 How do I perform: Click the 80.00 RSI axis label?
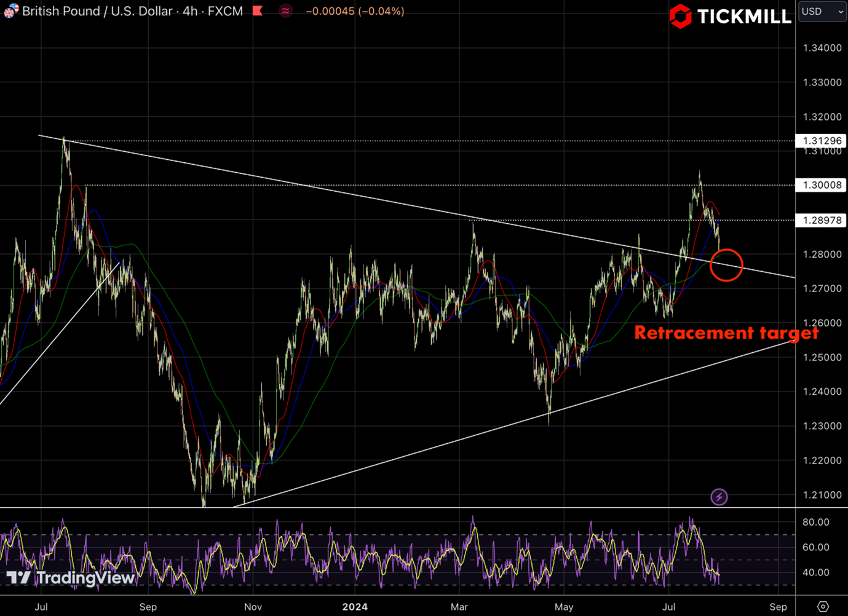(816, 522)
